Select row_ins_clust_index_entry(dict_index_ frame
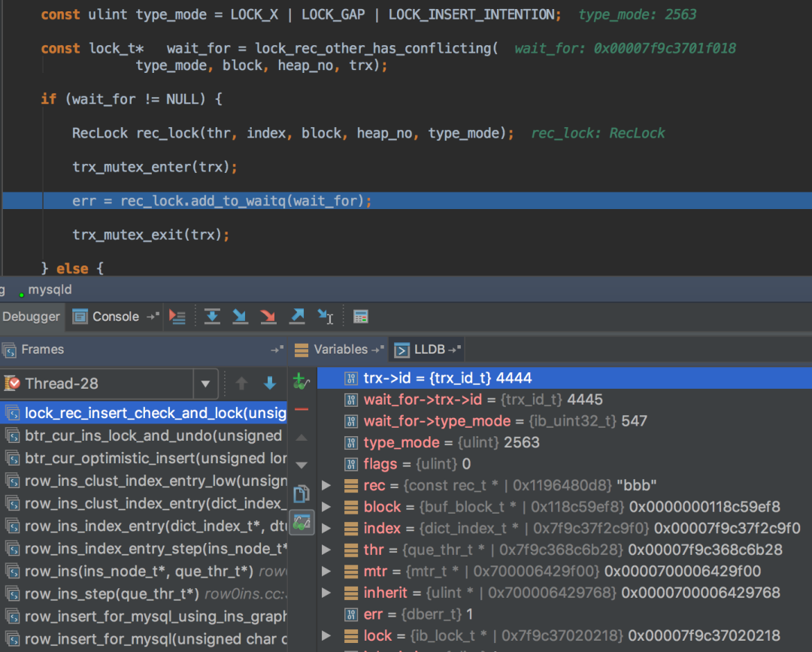 (144, 503)
